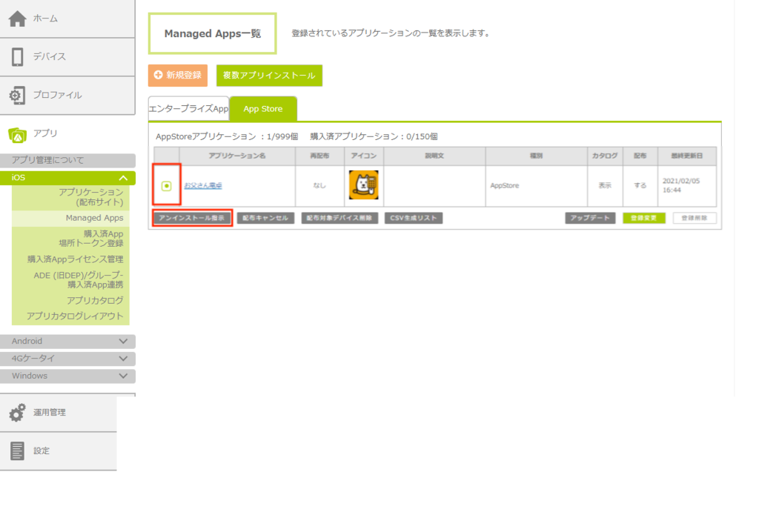Screen dimensions: 759x532
Task: Switch to the エンタープライズApp tab
Action: 188,109
